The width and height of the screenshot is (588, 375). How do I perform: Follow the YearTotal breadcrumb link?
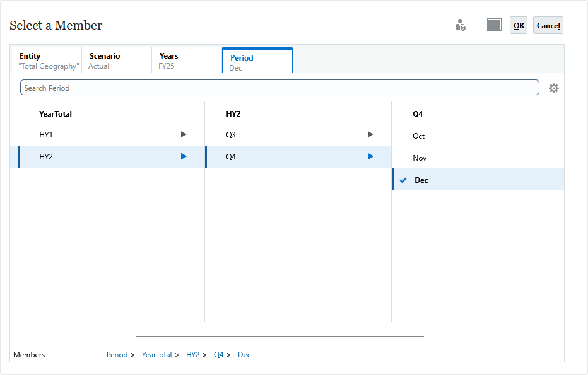coord(156,355)
